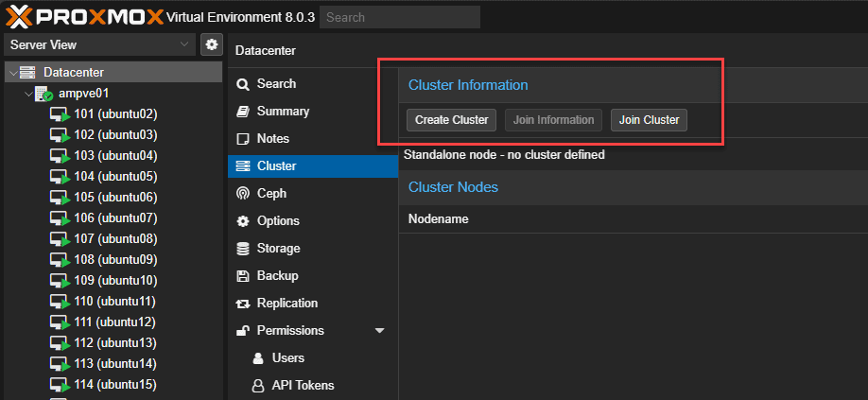
Task: Collapse the Permissions submenu arrow
Action: [x=379, y=331]
